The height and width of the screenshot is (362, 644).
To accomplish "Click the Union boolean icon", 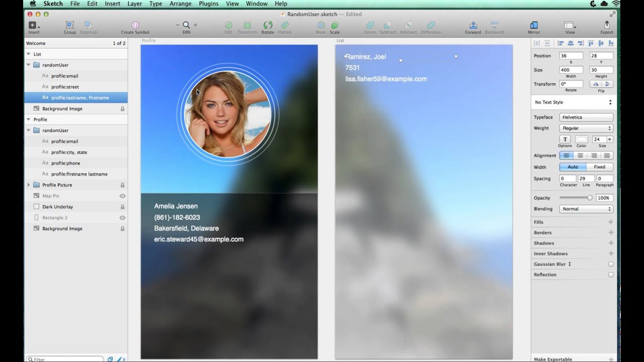I will tap(370, 25).
